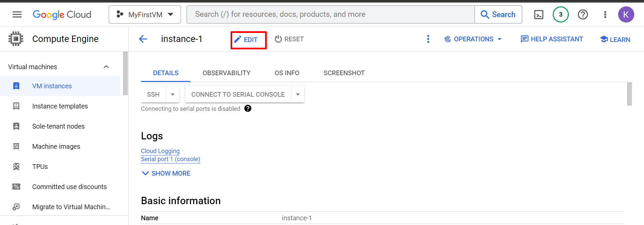This screenshot has width=644, height=225.
Task: Open TPUs in the sidebar
Action: (60, 167)
